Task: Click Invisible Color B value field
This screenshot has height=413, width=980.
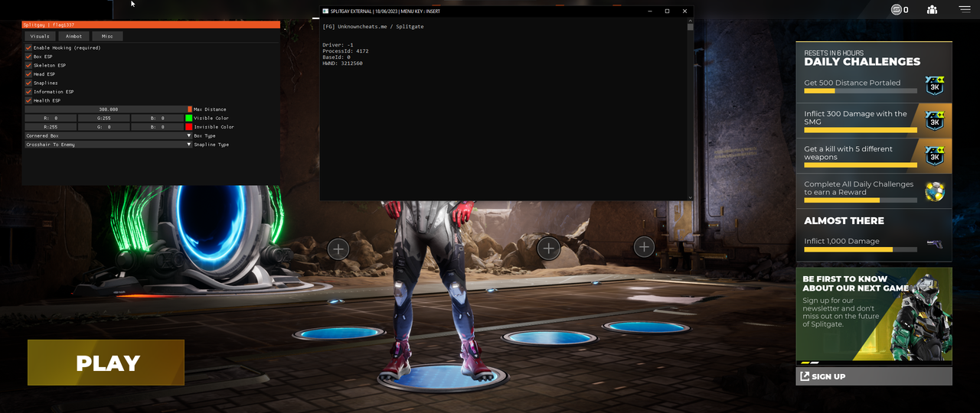Action: 157,127
